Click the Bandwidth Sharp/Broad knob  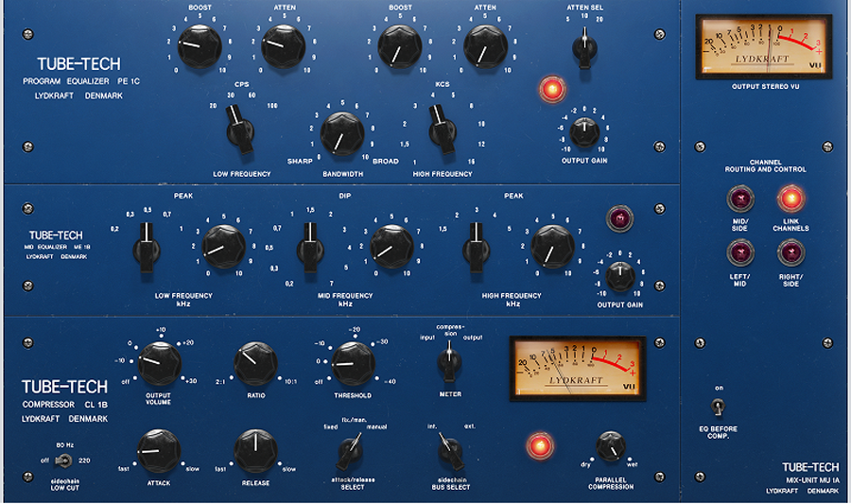342,133
